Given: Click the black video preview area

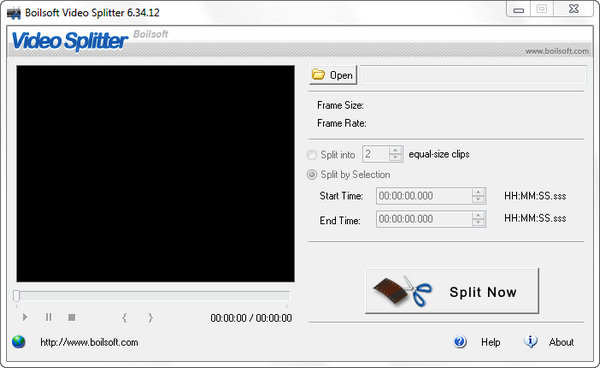Looking at the screenshot, I should click(155, 174).
